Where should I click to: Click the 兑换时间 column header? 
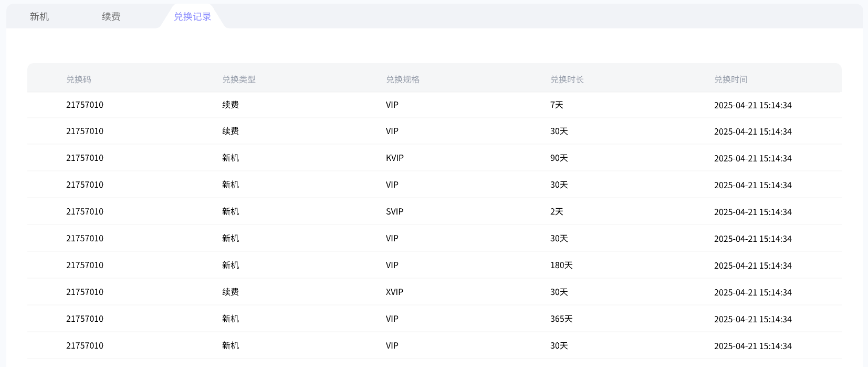pyautogui.click(x=731, y=79)
